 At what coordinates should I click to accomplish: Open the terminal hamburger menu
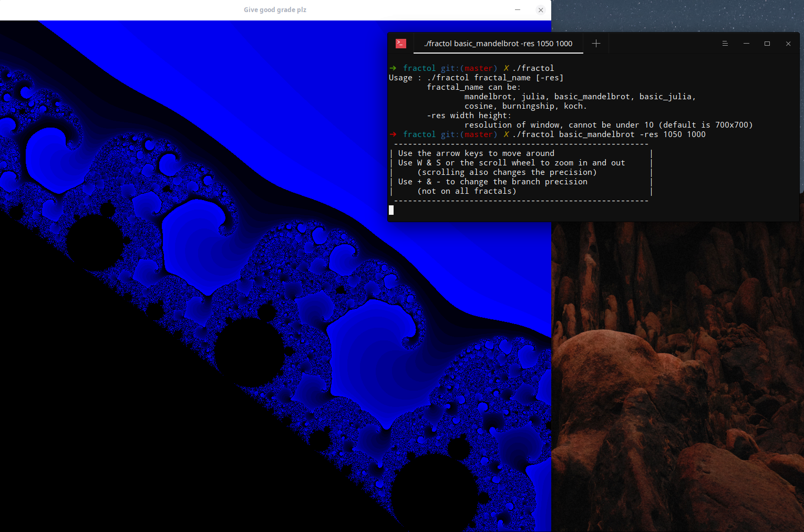click(725, 44)
